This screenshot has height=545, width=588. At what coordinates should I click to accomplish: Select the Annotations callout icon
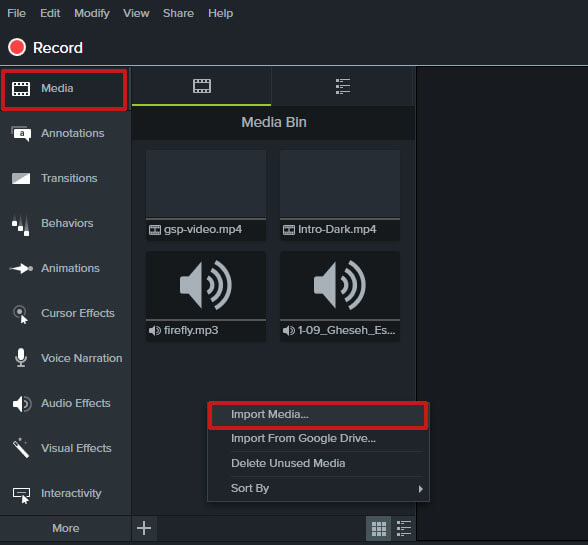21,134
